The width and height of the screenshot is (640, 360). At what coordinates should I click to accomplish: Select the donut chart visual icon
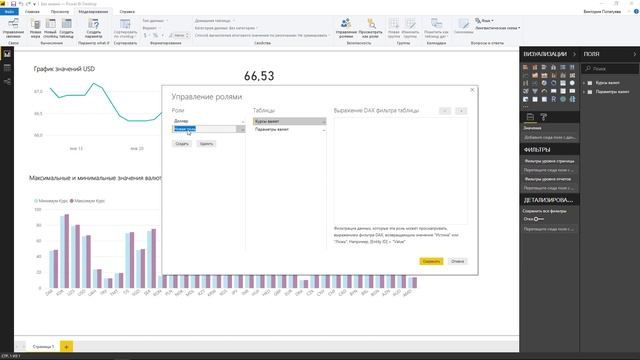click(x=553, y=83)
